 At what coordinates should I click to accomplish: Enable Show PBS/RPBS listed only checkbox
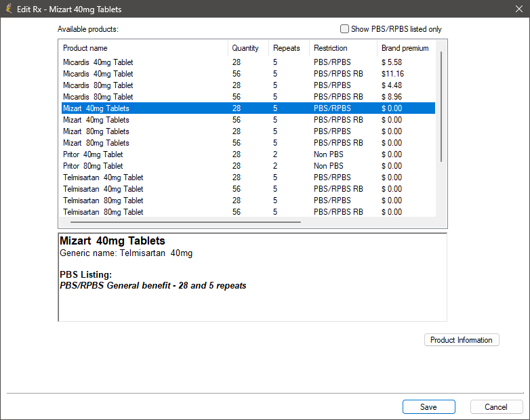coord(344,29)
